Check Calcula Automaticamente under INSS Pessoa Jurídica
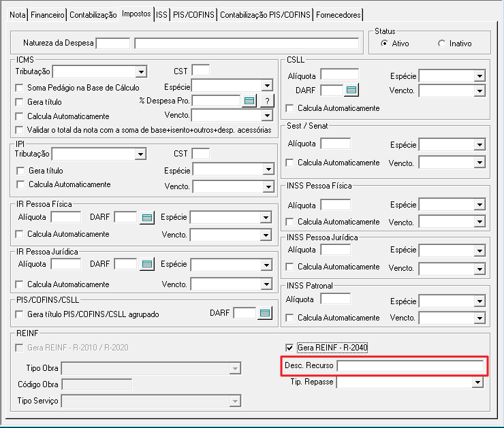The height and width of the screenshot is (428, 504). (x=289, y=267)
